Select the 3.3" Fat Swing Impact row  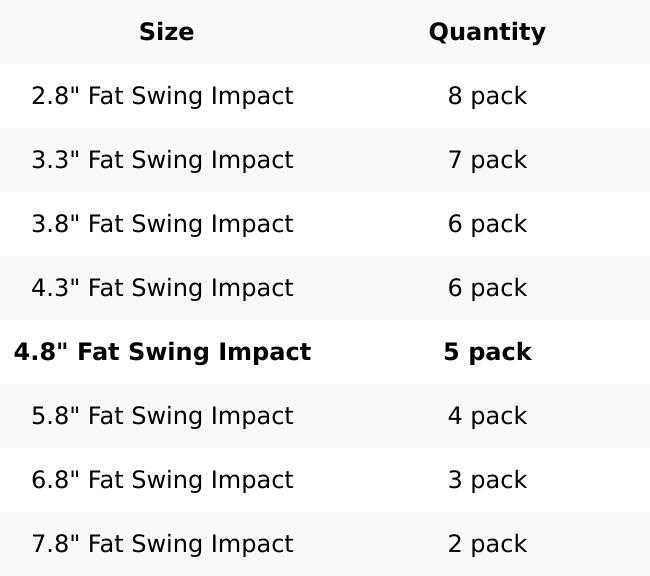coord(162,160)
